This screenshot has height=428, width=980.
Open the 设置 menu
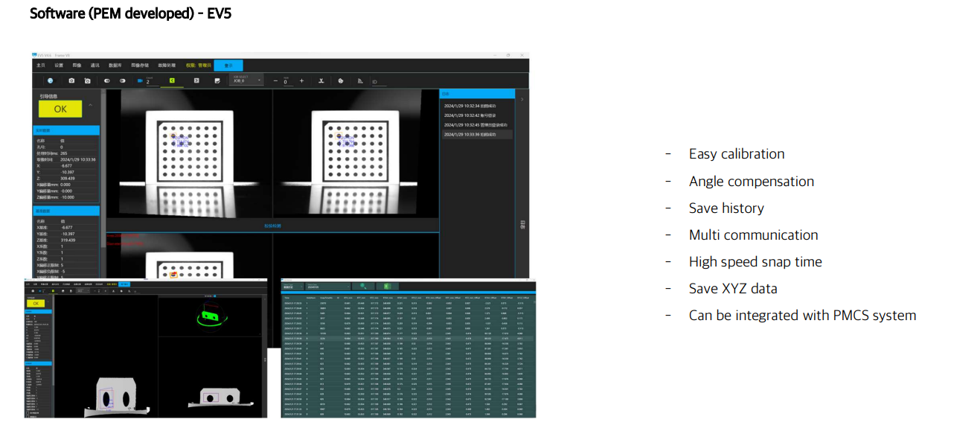coord(59,66)
